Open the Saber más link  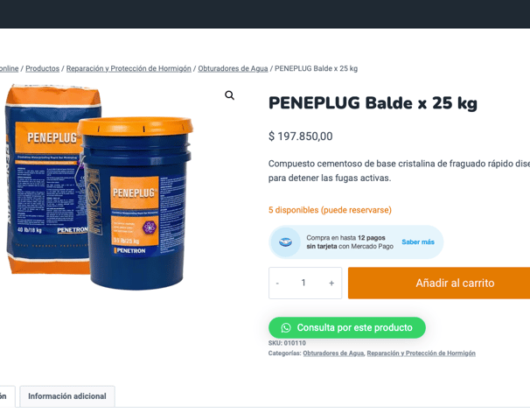[418, 242]
